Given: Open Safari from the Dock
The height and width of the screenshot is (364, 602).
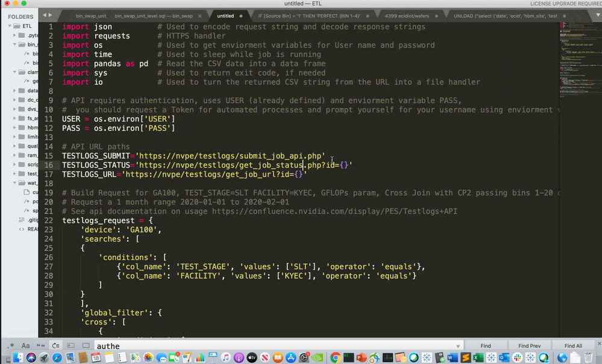Looking at the screenshot, I should (57, 357).
